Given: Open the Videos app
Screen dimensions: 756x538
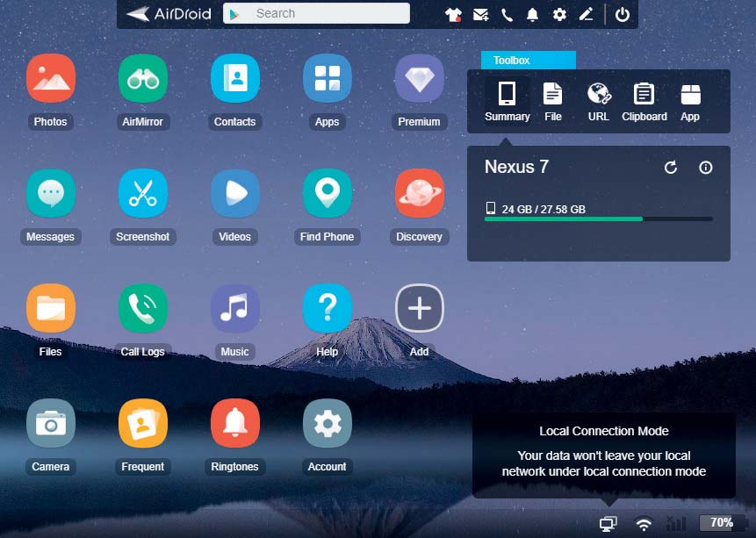Looking at the screenshot, I should click(x=234, y=194).
